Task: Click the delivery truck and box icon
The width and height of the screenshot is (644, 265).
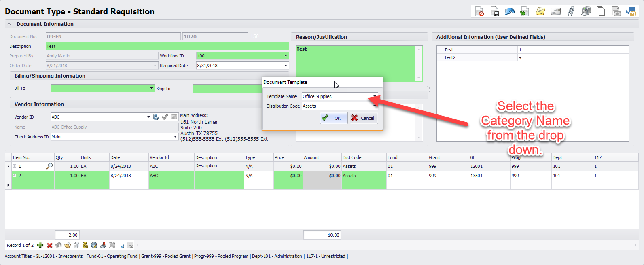Action: click(631, 12)
